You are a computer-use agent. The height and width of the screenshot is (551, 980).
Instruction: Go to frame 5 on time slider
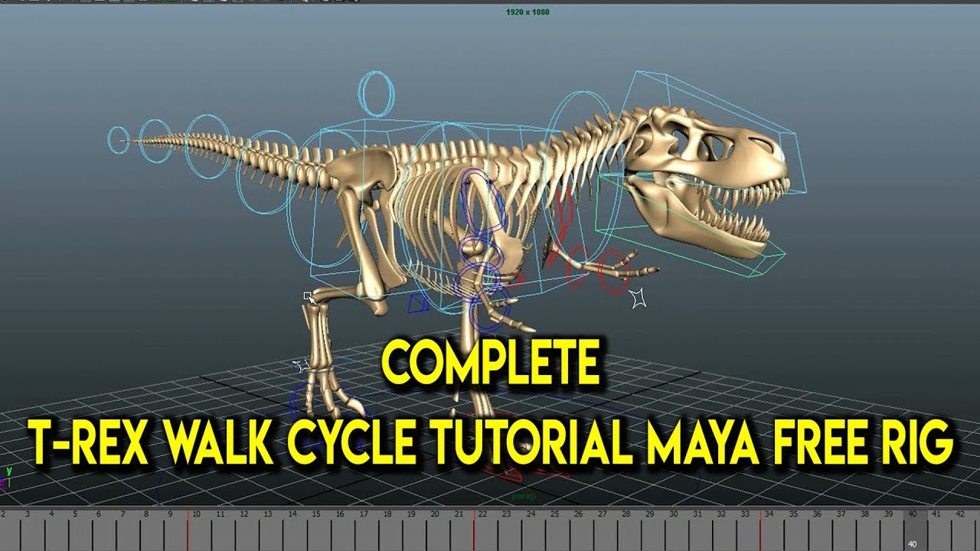coord(73,515)
